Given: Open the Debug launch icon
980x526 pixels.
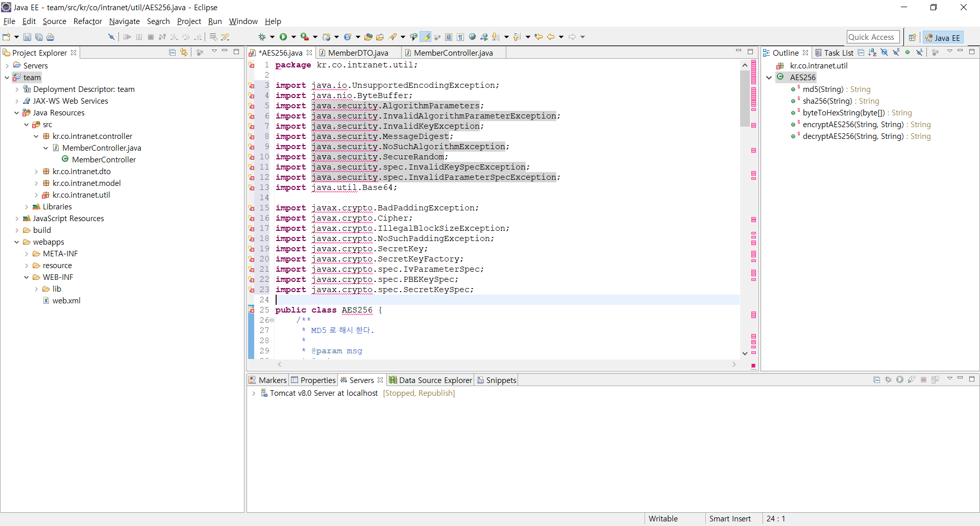Looking at the screenshot, I should pos(262,36).
